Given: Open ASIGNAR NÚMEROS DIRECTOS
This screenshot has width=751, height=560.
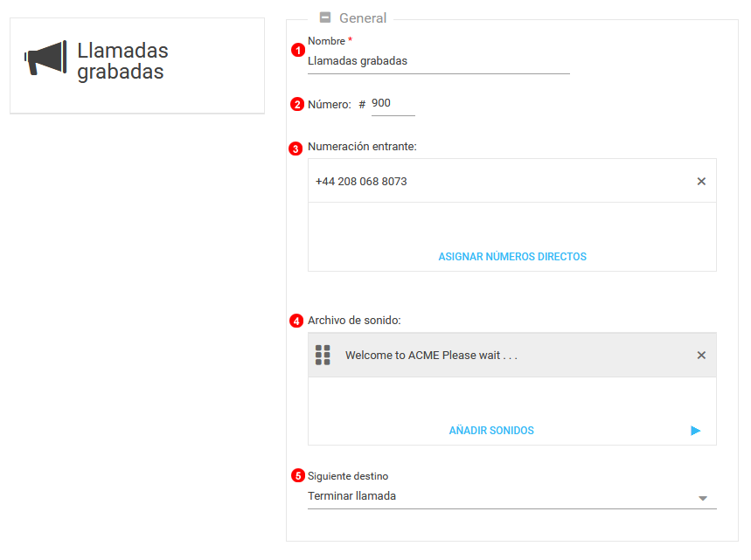Looking at the screenshot, I should pyautogui.click(x=512, y=257).
